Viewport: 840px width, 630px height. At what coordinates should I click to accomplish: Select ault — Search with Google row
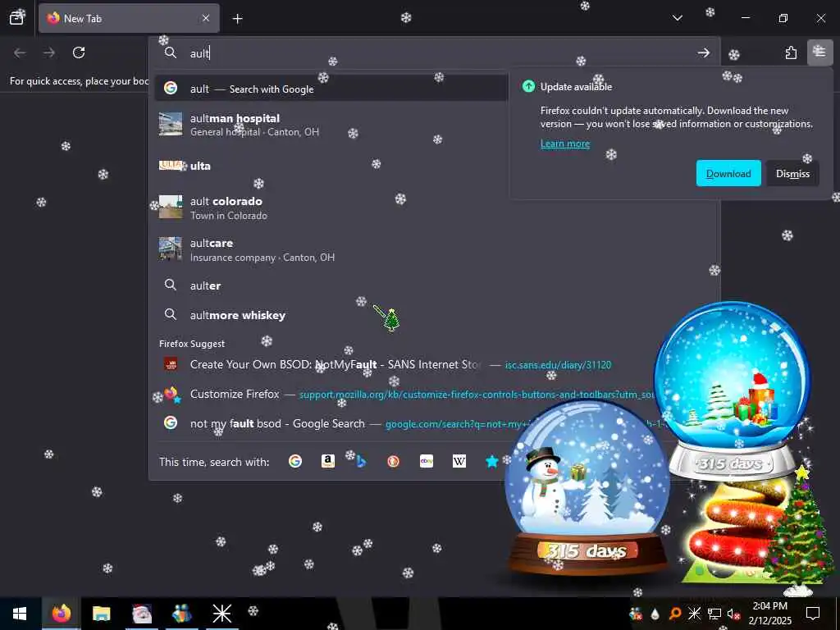331,89
